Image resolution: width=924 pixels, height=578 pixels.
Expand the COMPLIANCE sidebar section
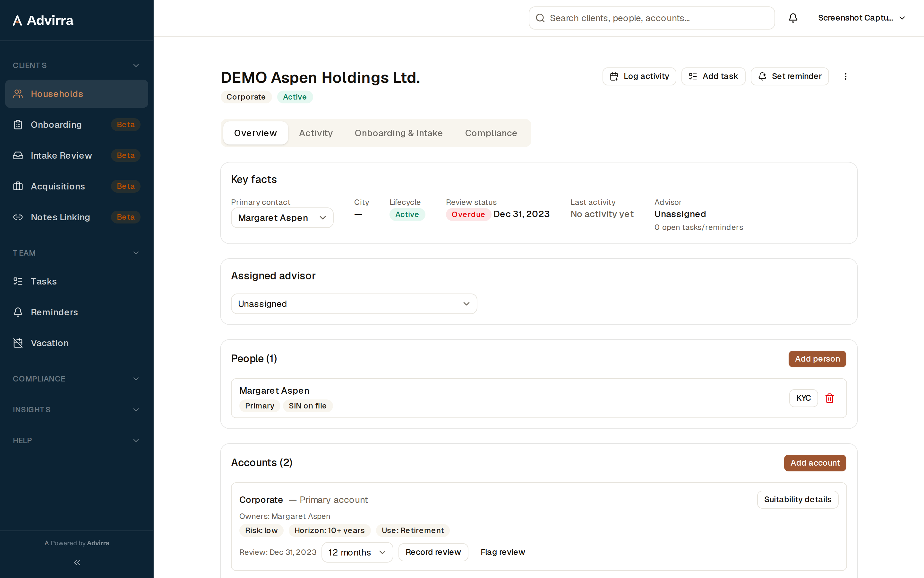[76, 379]
